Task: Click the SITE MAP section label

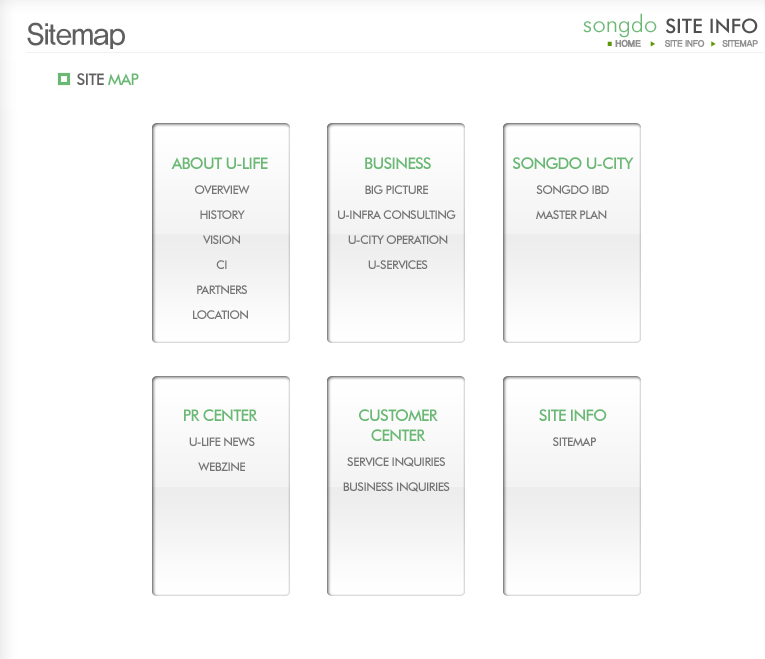Action: pyautogui.click(x=107, y=80)
